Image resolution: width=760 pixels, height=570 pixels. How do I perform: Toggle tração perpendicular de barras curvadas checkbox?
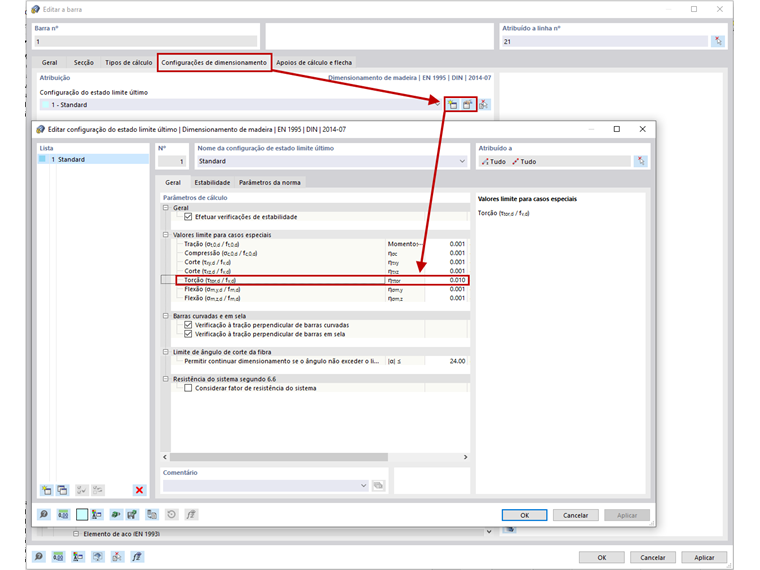(x=188, y=325)
